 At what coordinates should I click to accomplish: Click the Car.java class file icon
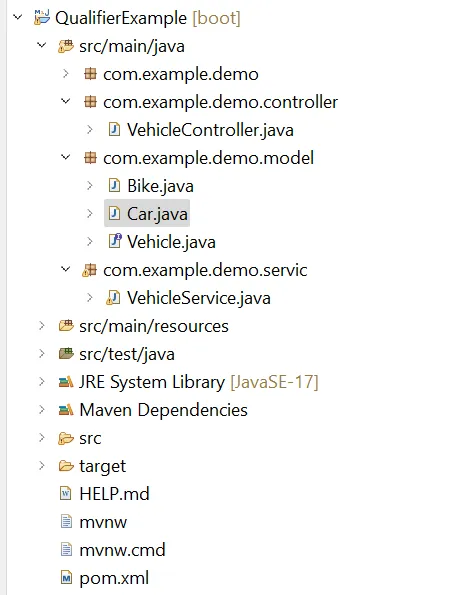pos(114,213)
